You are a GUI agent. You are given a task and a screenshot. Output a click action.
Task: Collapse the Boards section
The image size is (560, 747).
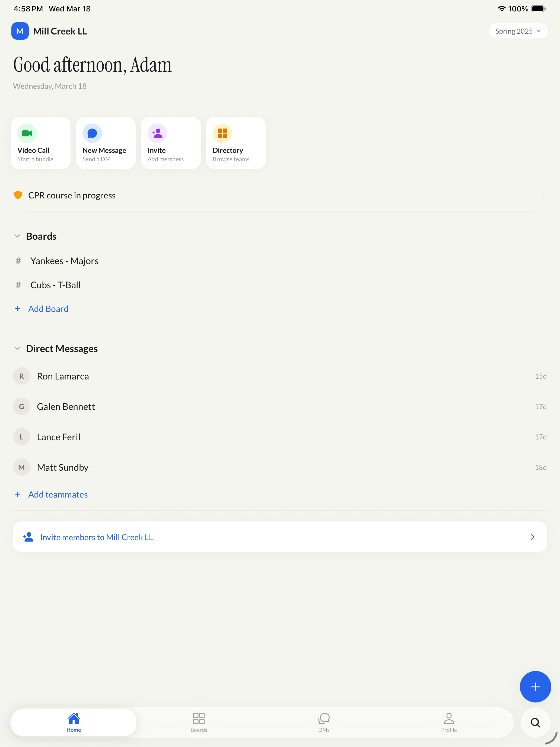(x=18, y=236)
